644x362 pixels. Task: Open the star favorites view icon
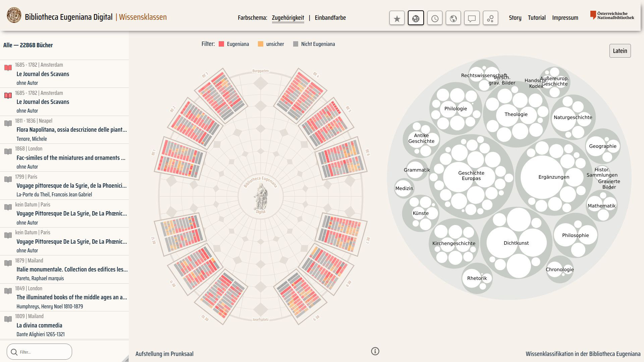pyautogui.click(x=397, y=18)
